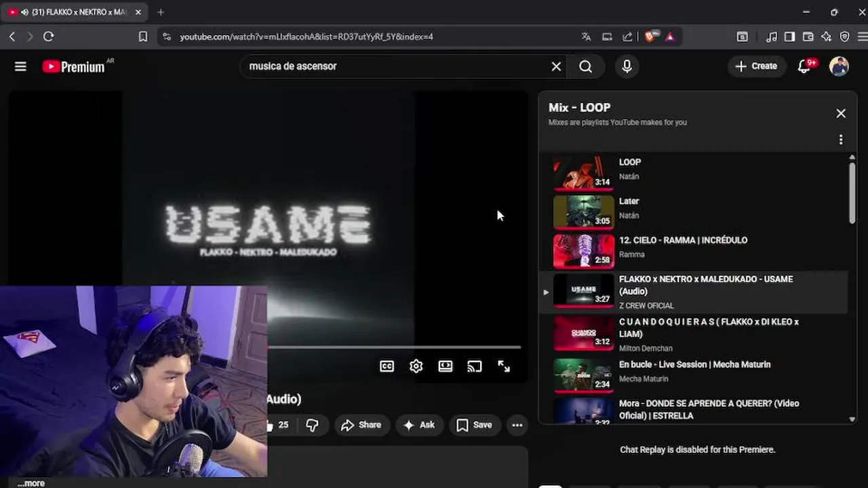This screenshot has height=488, width=868.
Task: Enter fullscreen on the video player
Action: click(504, 366)
